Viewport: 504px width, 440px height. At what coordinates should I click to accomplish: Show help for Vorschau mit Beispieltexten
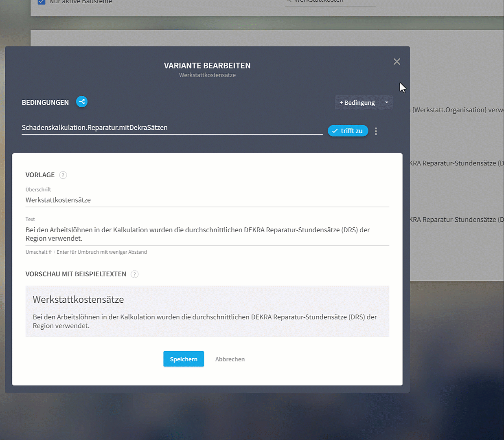point(135,274)
